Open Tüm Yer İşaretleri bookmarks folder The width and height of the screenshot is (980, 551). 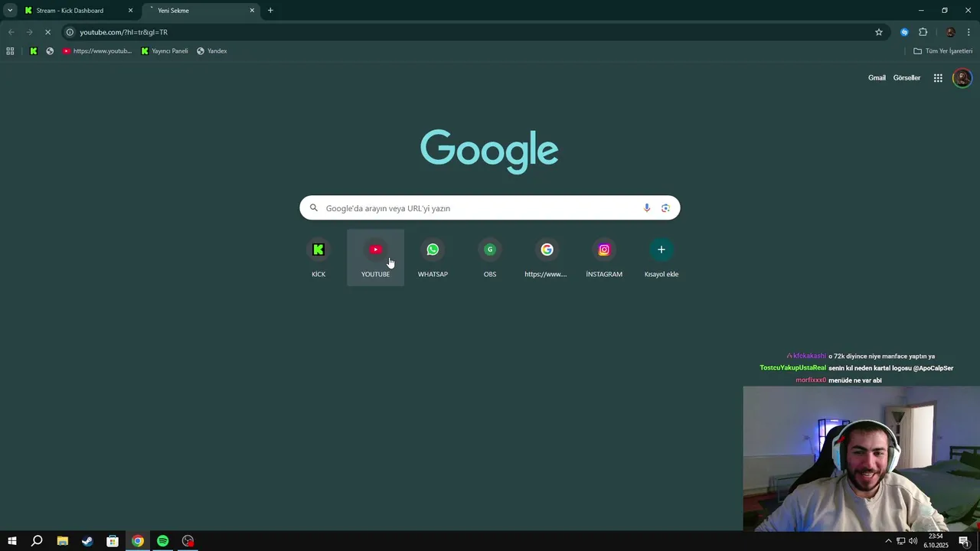coord(942,51)
